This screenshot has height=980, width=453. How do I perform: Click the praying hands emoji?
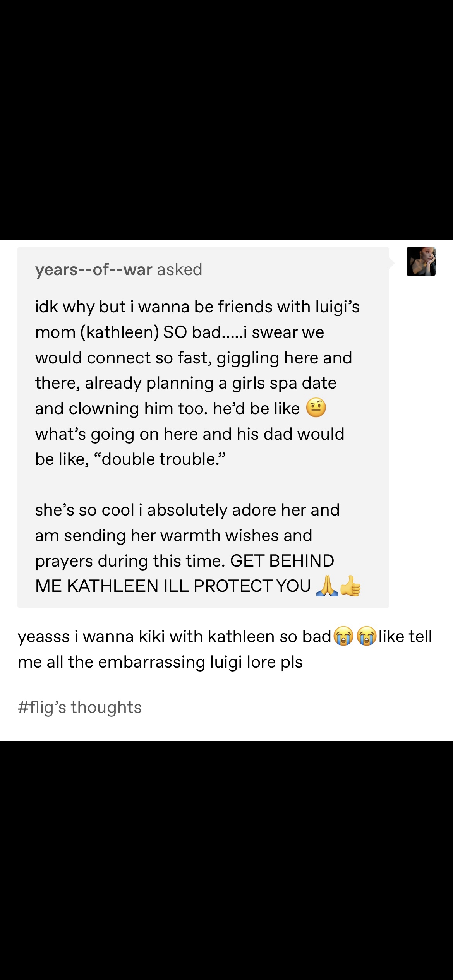[327, 586]
